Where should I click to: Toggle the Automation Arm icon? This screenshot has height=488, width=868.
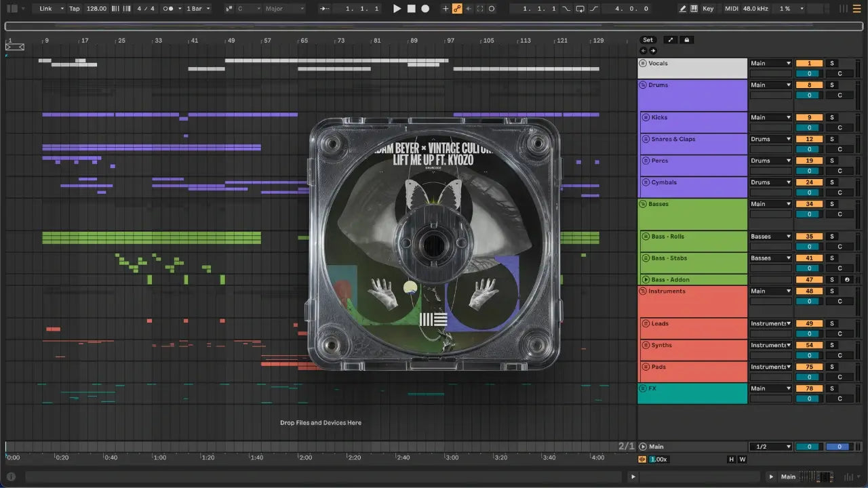[457, 9]
